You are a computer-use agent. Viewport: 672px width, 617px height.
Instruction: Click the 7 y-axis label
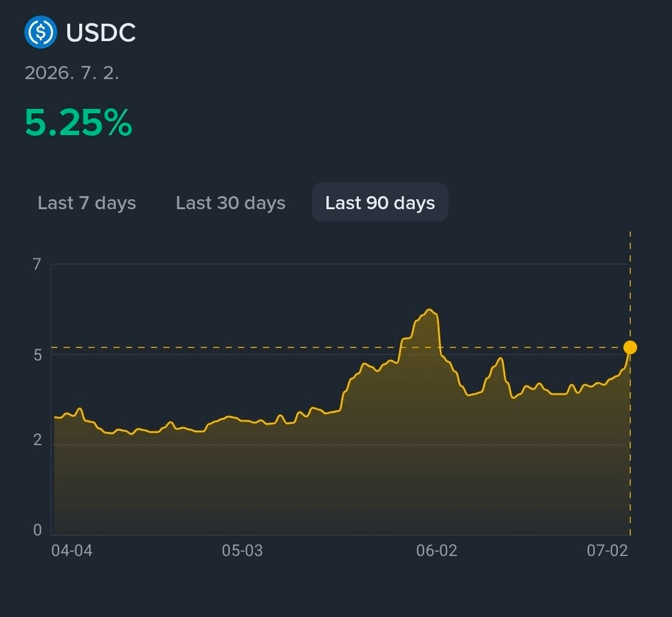37,265
